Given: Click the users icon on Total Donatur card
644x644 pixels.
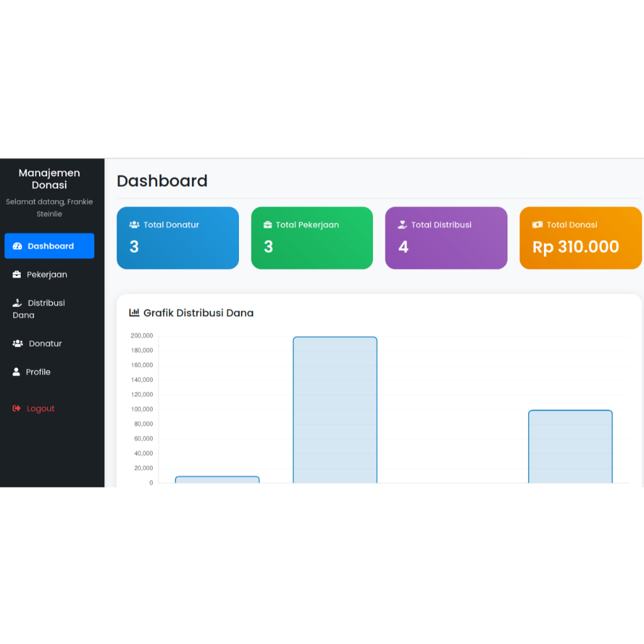Looking at the screenshot, I should 133,224.
